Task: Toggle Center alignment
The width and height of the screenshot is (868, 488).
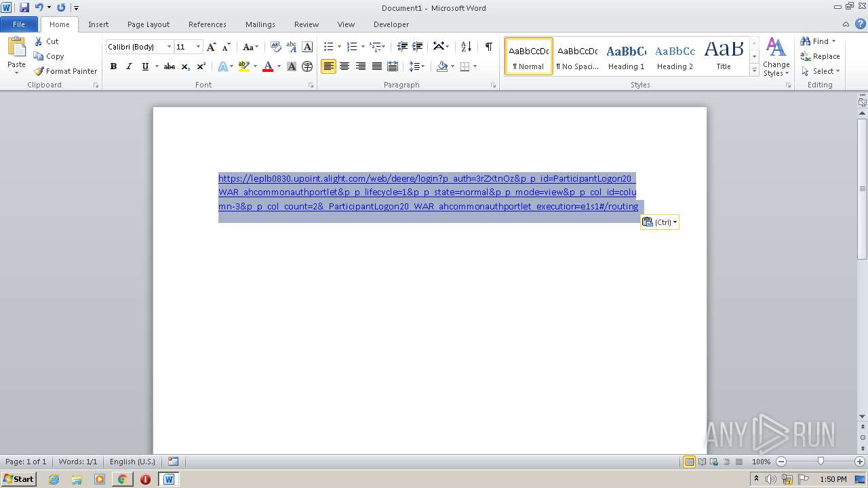Action: (344, 66)
